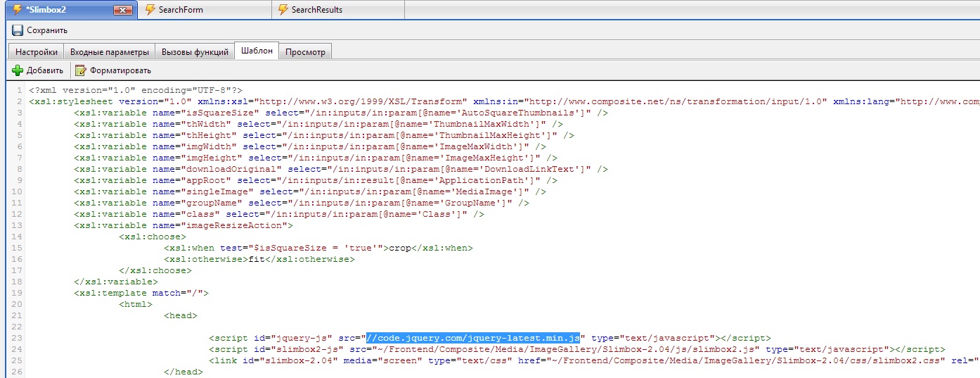Click the SearchResults tab lightning icon
The image size is (980, 378).
coord(283,10)
